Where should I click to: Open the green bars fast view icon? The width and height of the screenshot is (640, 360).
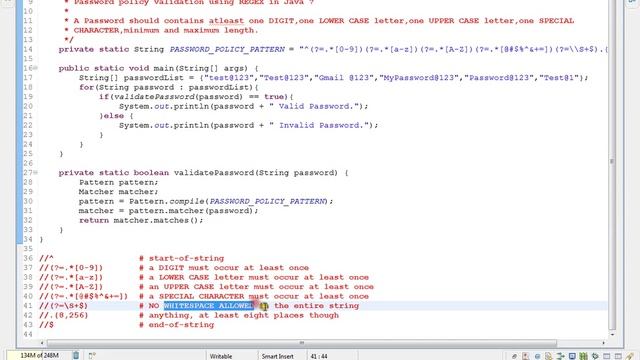(584, 356)
